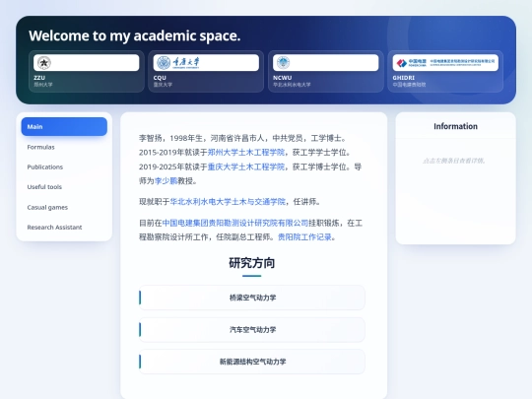Open the GHIDRI institution card label
Image resolution: width=532 pixels, height=399 pixels.
tap(403, 78)
